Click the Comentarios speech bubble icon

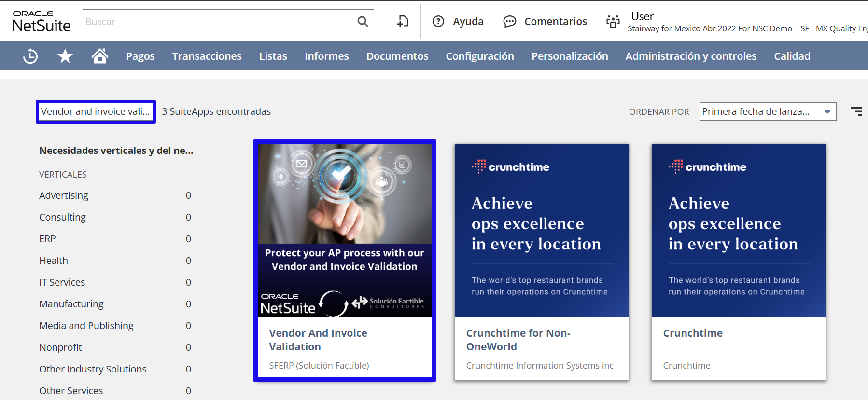[509, 22]
